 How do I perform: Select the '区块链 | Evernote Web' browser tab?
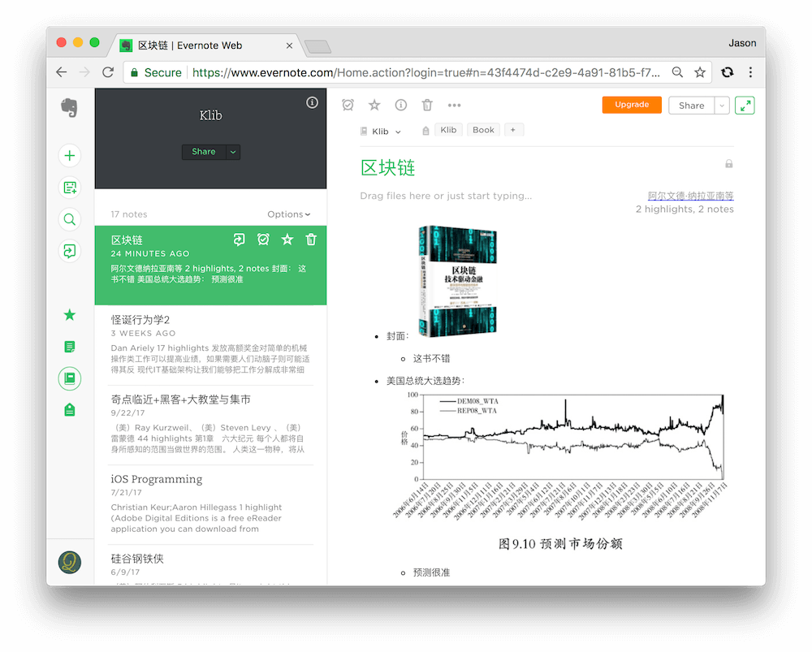click(205, 45)
